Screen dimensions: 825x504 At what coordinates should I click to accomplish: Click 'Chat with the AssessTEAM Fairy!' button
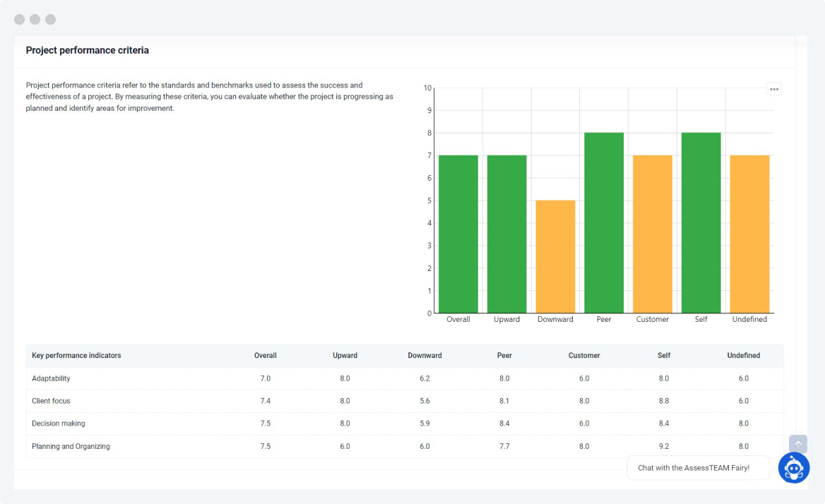click(x=698, y=467)
